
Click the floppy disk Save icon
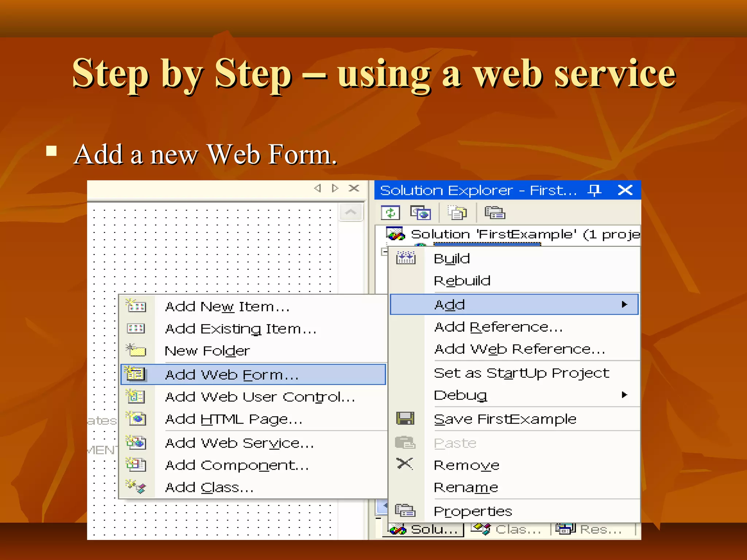click(405, 419)
